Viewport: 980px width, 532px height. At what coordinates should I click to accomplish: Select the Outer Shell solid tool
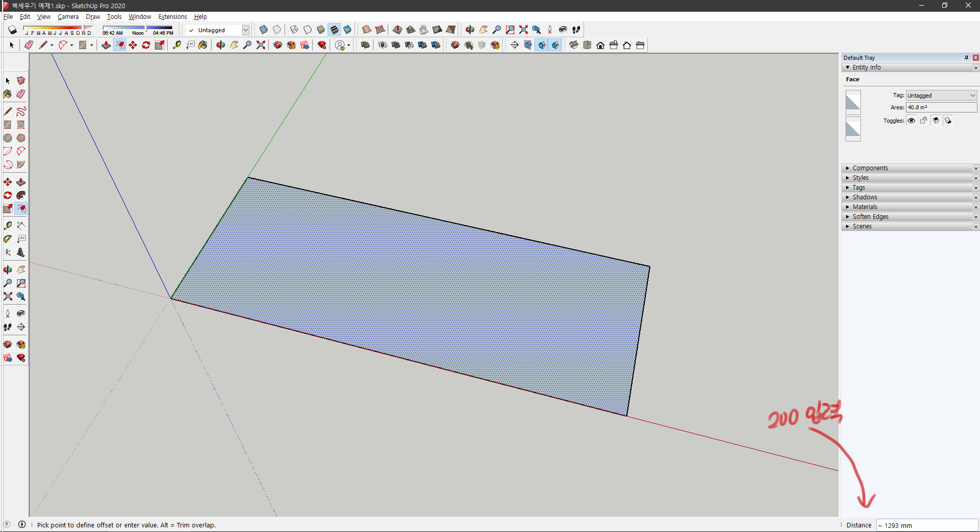point(365,45)
